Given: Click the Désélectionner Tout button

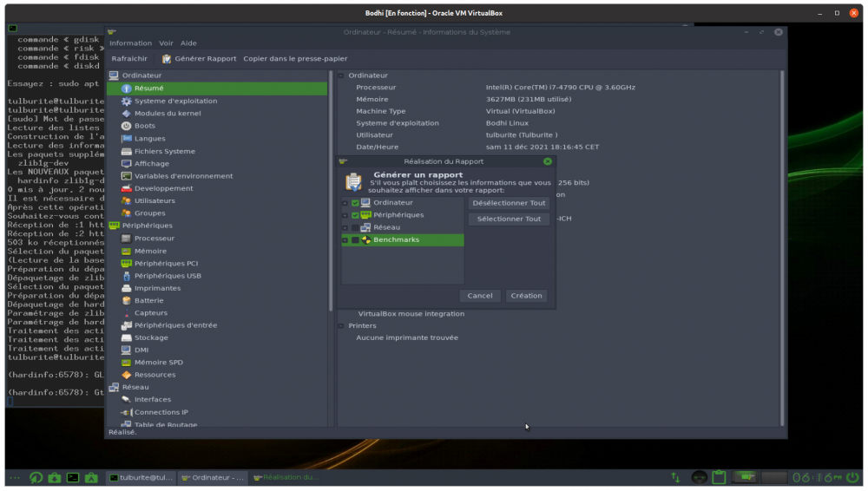Looking at the screenshot, I should pyautogui.click(x=509, y=203).
